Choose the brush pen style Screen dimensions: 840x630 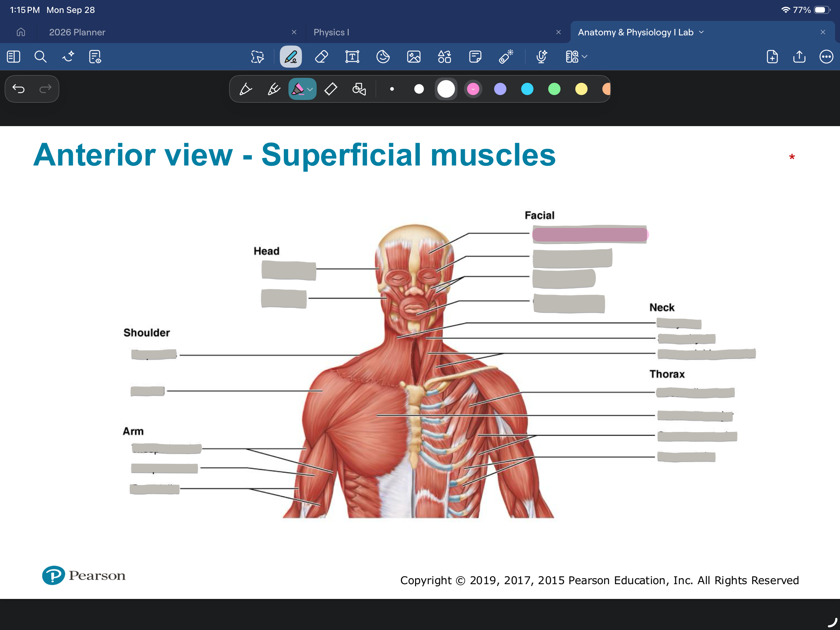274,89
